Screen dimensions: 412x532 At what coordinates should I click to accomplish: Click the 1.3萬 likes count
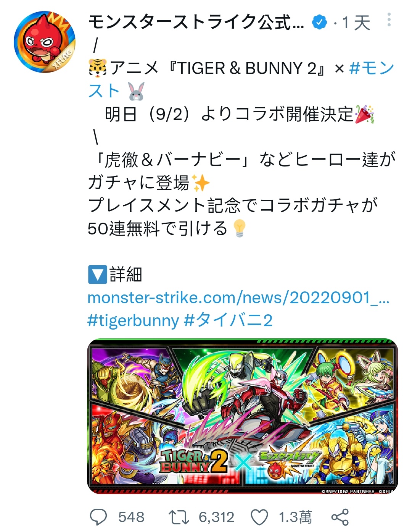click(x=295, y=517)
